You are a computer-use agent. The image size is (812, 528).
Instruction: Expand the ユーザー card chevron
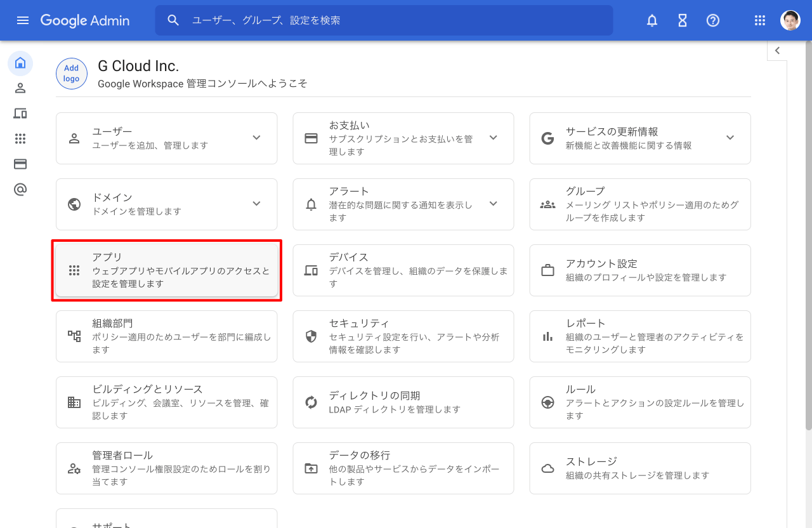256,138
